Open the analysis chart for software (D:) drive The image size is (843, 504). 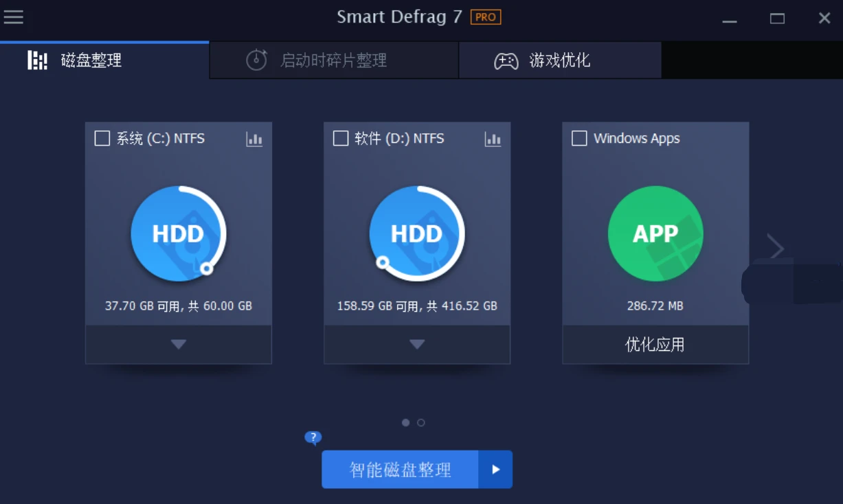click(x=493, y=139)
